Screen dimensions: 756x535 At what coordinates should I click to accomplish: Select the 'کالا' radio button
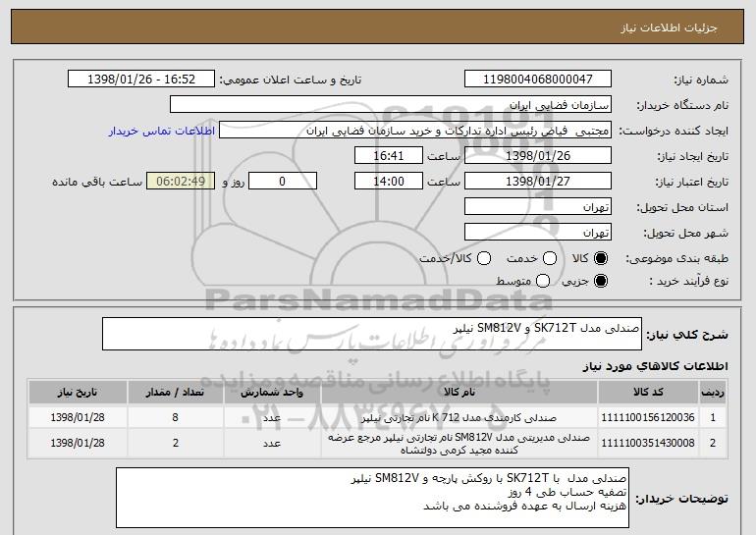(x=601, y=258)
